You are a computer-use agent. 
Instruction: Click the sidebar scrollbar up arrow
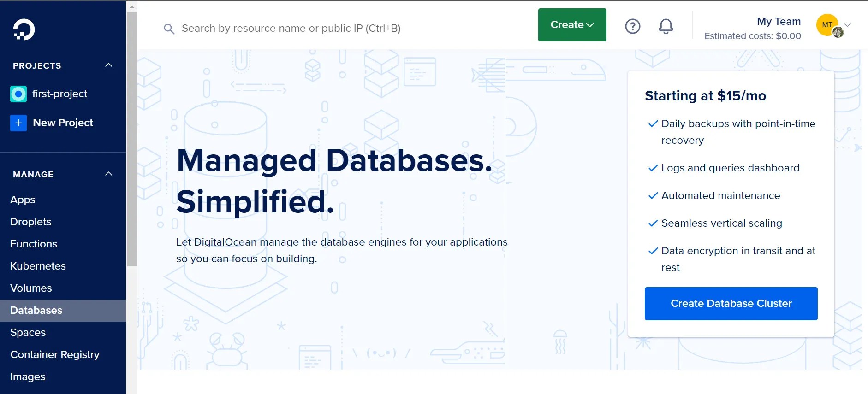tap(131, 7)
